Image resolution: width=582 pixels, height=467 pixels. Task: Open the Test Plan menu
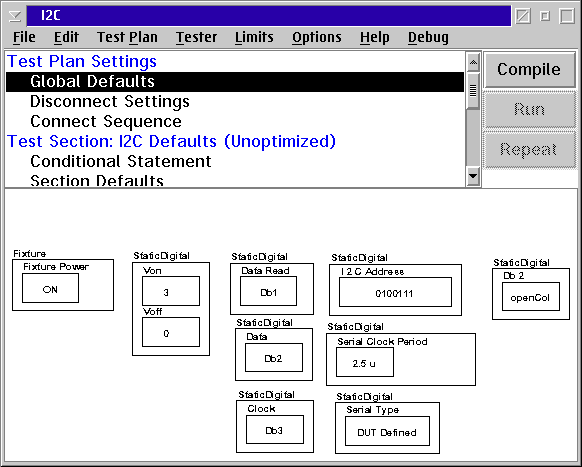[x=127, y=37]
